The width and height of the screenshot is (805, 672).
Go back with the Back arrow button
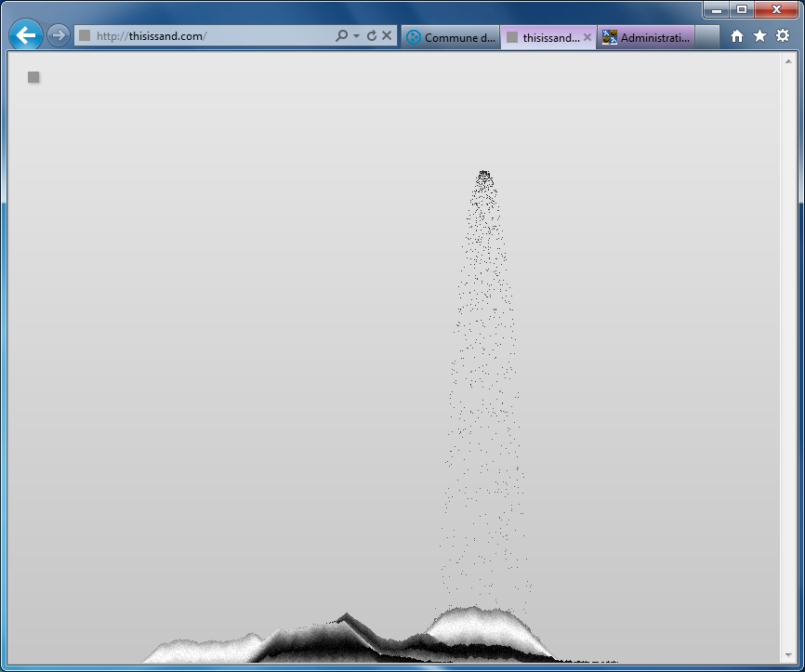point(25,35)
